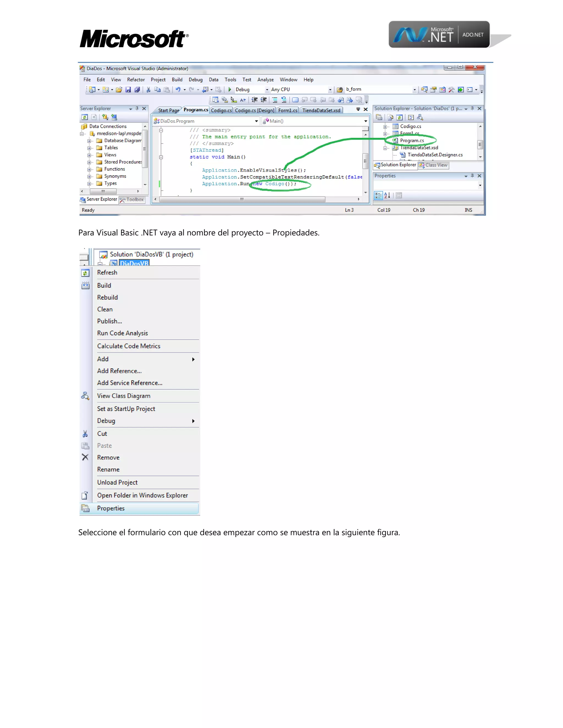Screen dimensions: 563x728
Task: Open the Main() member dropdown
Action: [x=366, y=121]
